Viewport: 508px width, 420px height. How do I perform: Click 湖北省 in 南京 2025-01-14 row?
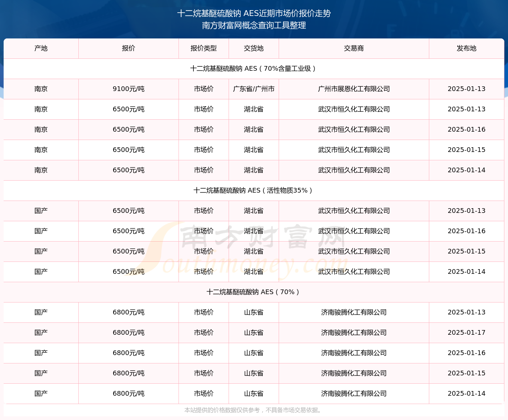coord(254,170)
